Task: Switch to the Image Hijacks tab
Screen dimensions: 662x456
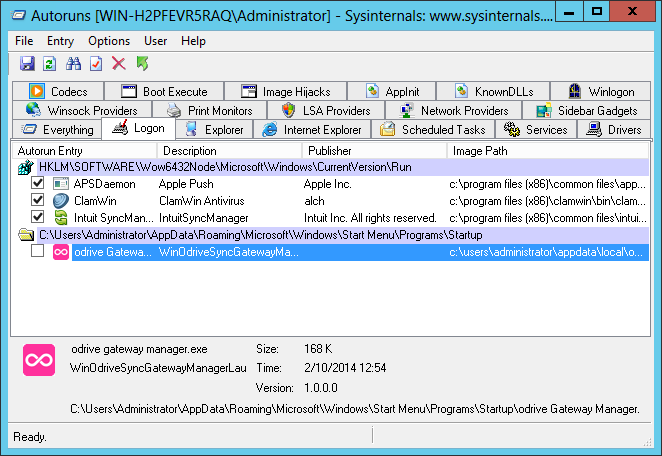Action: (286, 91)
